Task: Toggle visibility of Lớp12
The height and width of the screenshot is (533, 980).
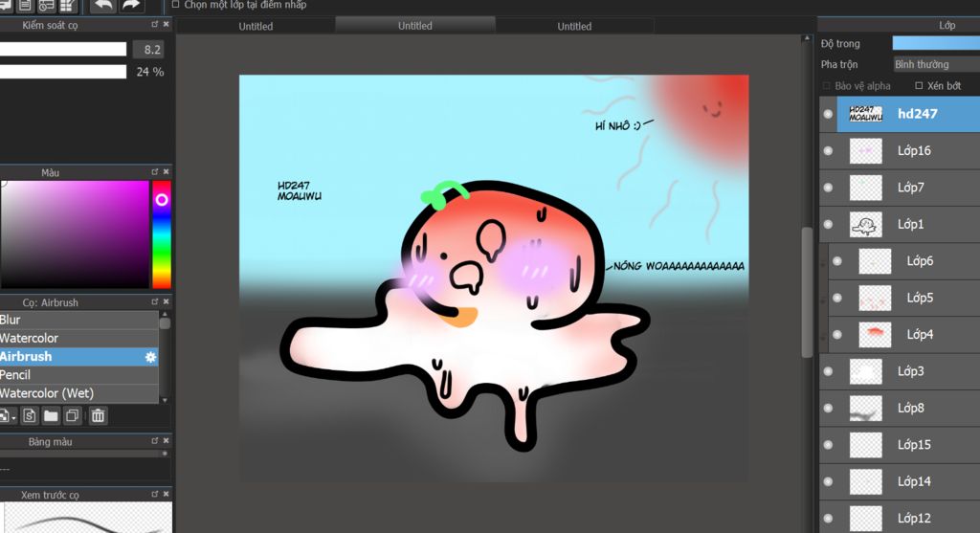Action: pos(828,518)
